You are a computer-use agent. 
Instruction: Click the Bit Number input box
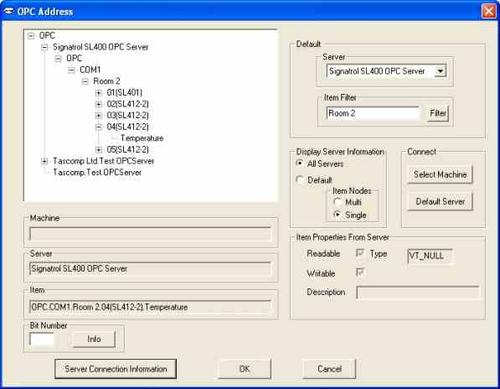pos(42,339)
